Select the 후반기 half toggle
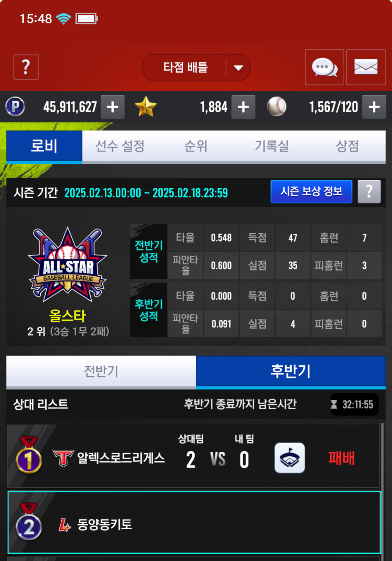This screenshot has width=392, height=561. point(291,372)
